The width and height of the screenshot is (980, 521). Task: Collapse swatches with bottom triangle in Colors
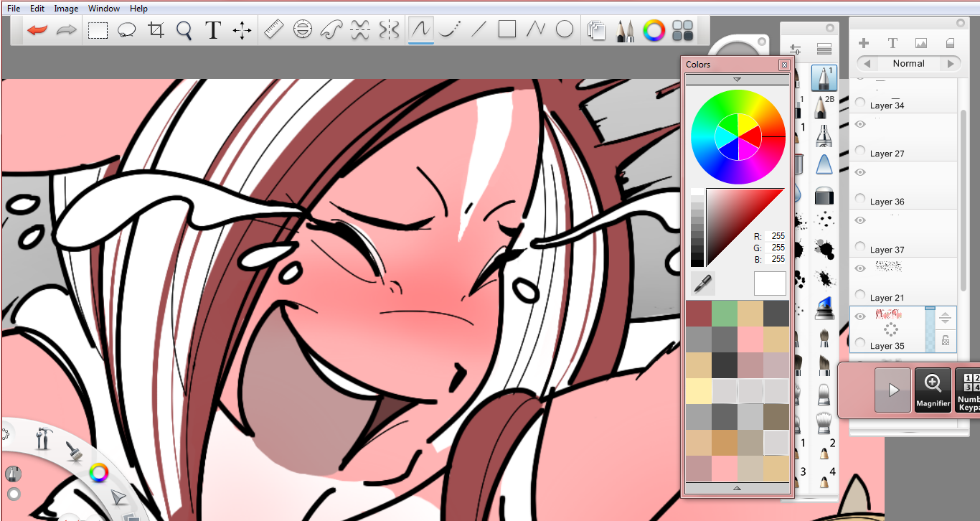(x=737, y=488)
